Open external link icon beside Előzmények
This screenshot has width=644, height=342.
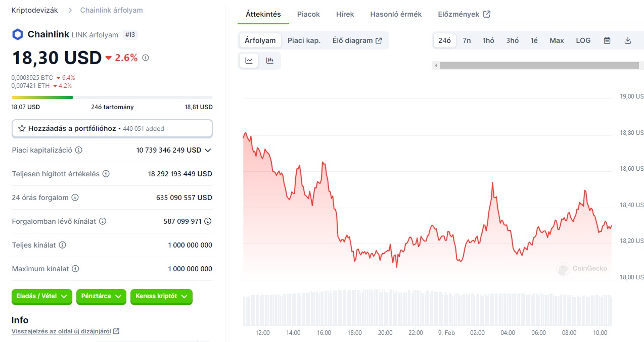487,14
